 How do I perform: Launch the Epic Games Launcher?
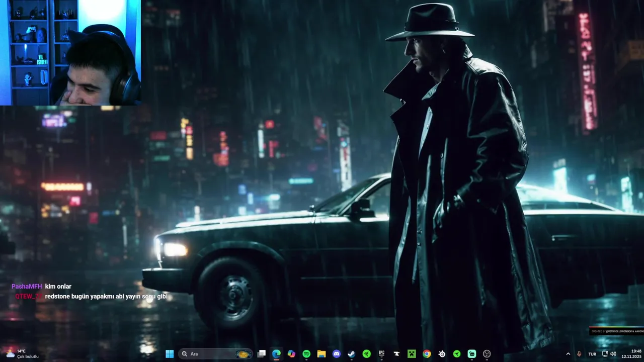point(381,354)
